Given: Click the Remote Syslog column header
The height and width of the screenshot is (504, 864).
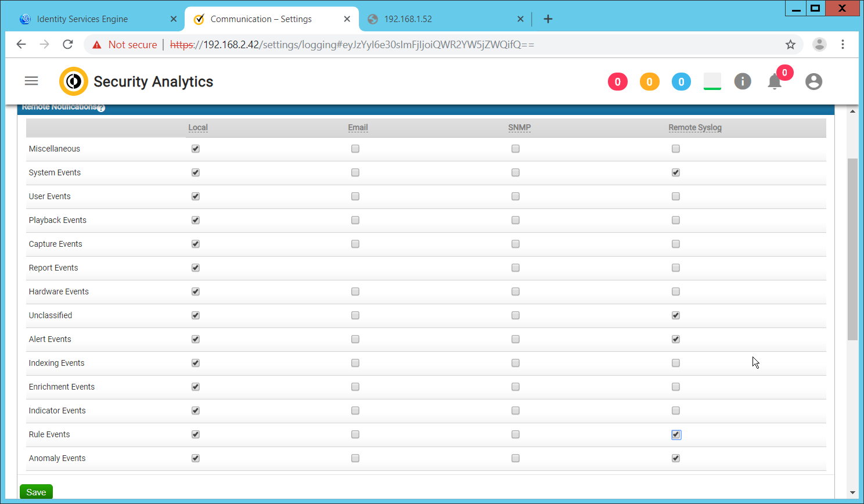Looking at the screenshot, I should tap(694, 128).
